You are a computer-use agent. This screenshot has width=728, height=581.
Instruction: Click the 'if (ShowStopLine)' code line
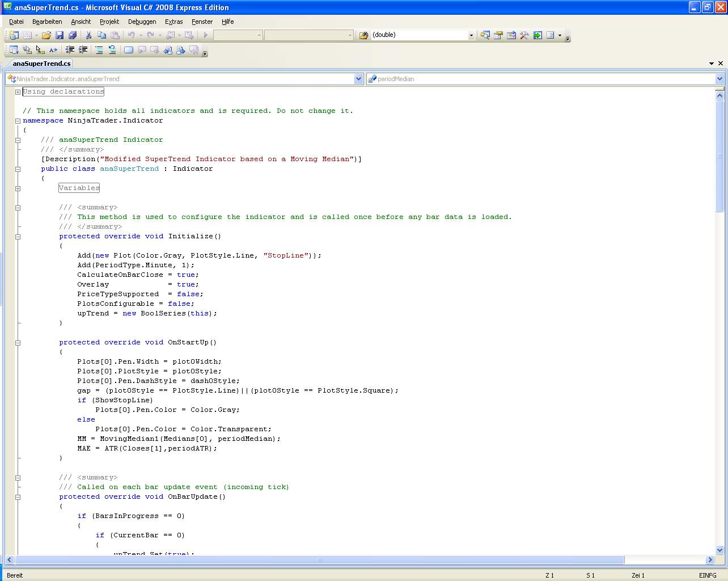point(115,401)
